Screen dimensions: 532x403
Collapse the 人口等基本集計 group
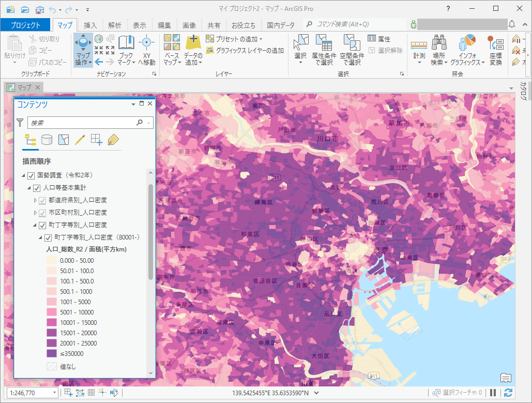[x=29, y=188]
